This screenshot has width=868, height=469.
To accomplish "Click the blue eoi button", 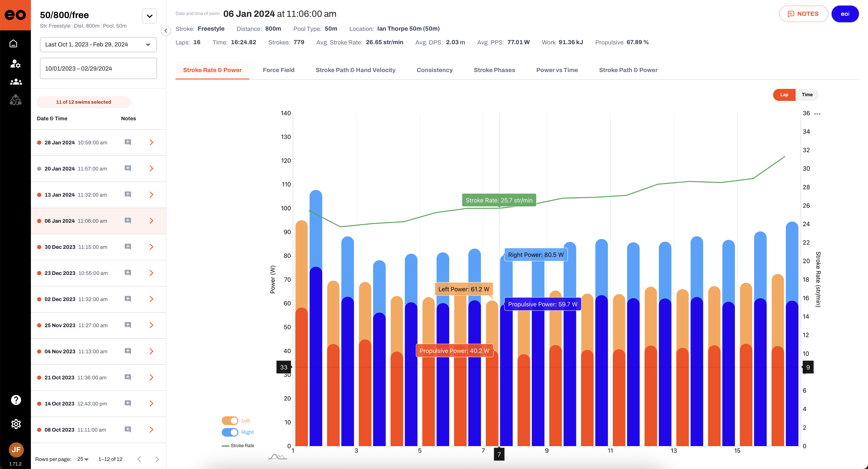I will (x=845, y=14).
